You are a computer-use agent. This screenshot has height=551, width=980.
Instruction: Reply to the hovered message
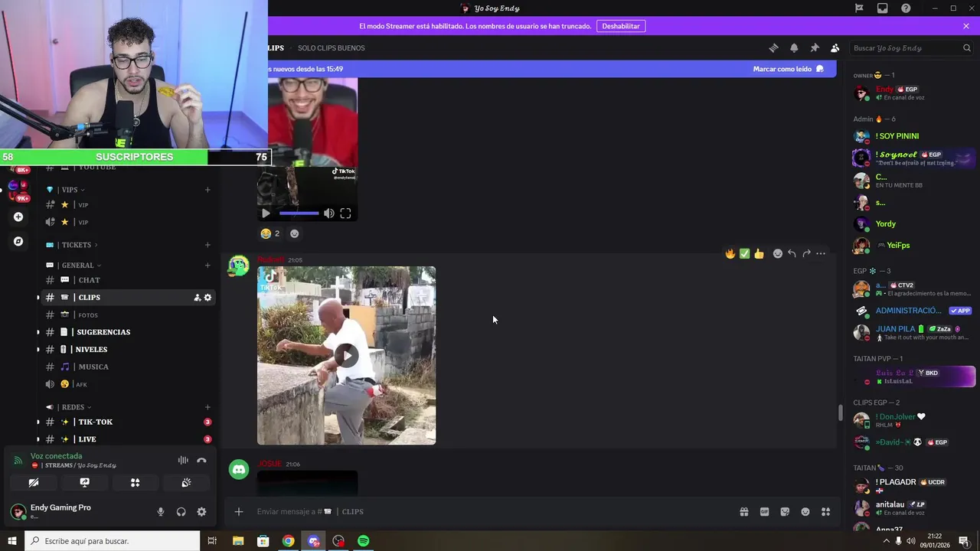pyautogui.click(x=792, y=253)
